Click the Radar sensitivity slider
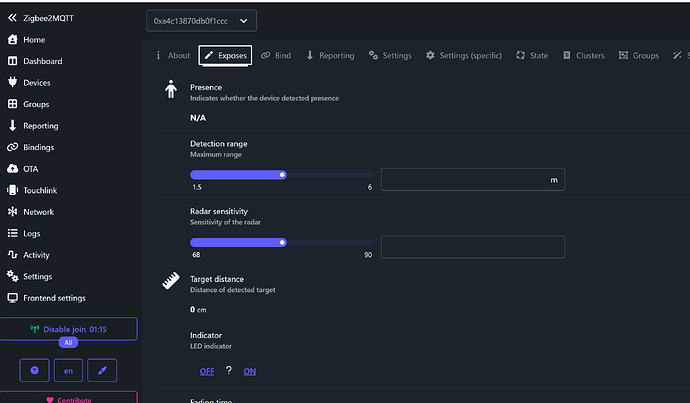Viewport: 690px width, 403px height. pyautogui.click(x=282, y=242)
